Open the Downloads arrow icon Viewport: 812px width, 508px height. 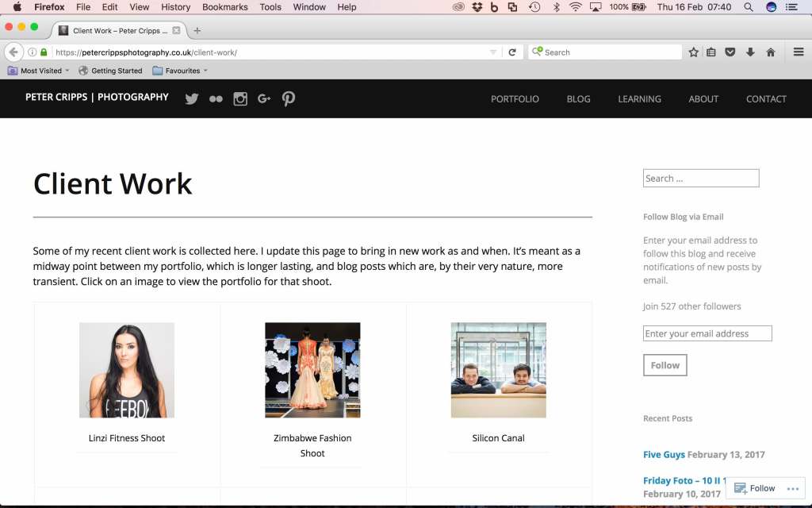tap(749, 52)
